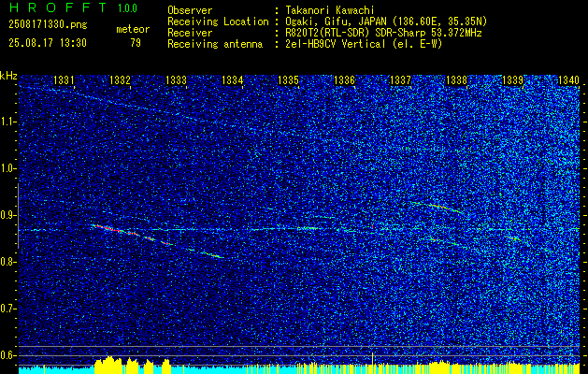Screen dimensions: 588x374
Task: Click the 1334 time marker
Action: (232, 79)
